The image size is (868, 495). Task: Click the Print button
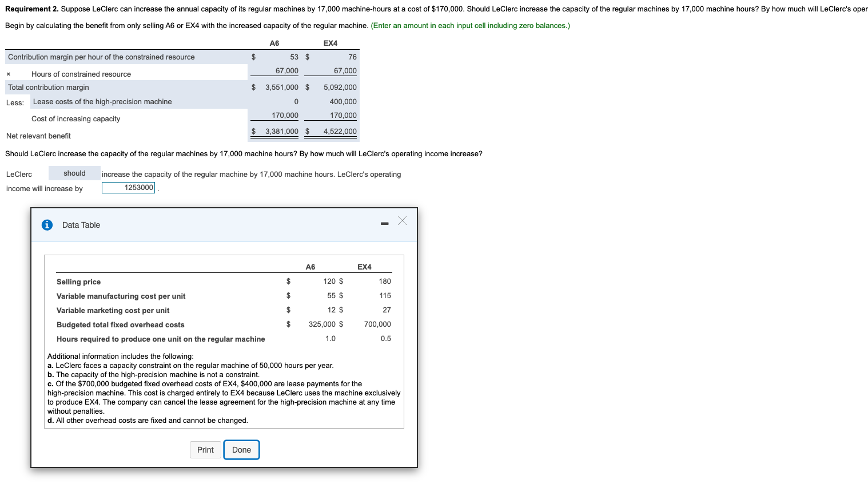click(x=205, y=450)
